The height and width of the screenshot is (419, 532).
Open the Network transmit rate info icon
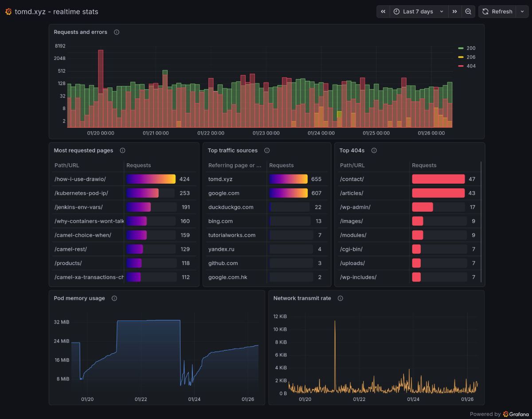click(340, 298)
